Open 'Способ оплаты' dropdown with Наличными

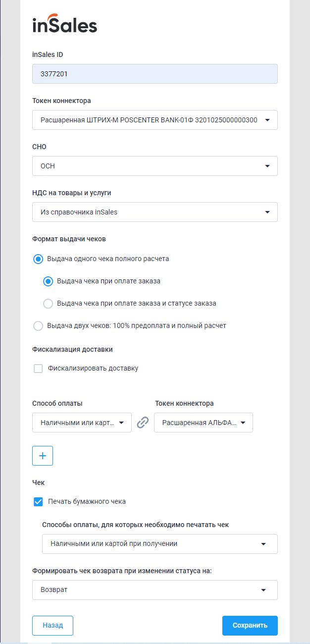coord(82,423)
